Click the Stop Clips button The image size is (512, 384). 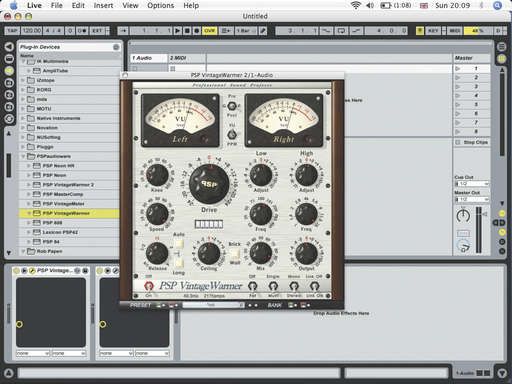472,142
